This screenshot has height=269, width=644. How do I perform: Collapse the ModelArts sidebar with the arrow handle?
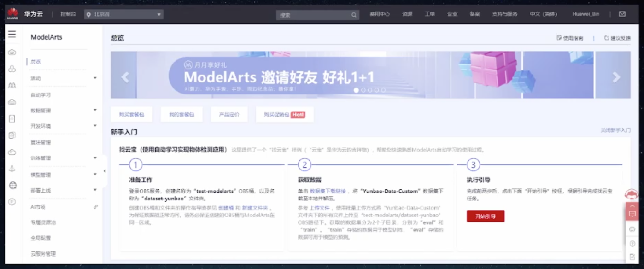[x=105, y=171]
